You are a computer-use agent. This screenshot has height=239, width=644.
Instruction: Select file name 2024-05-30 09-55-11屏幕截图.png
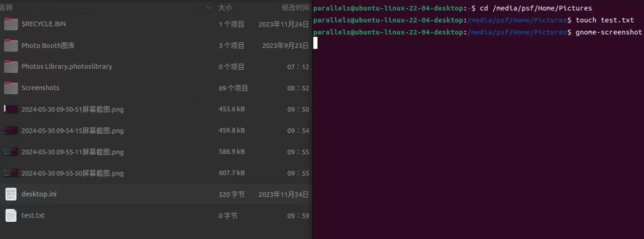[73, 152]
